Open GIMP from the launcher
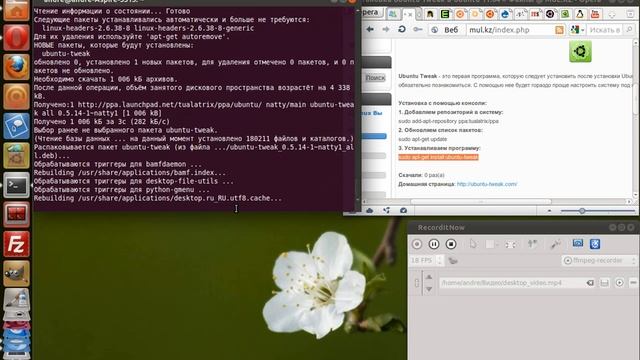The width and height of the screenshot is (640, 360). 16,273
